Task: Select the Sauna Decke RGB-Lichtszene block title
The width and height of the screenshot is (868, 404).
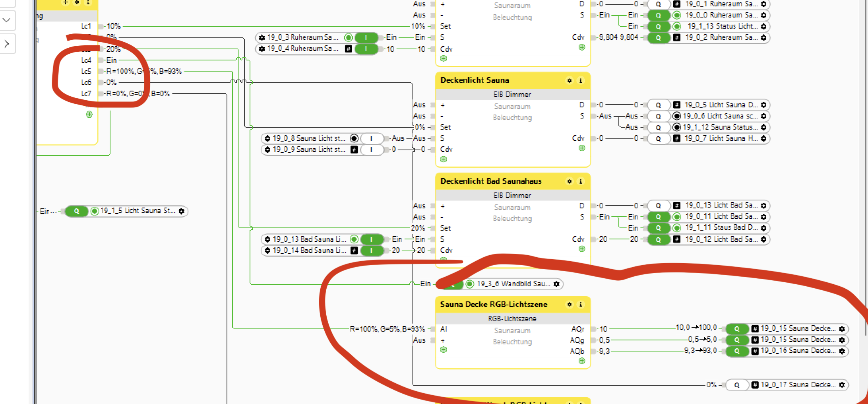Action: tap(494, 305)
